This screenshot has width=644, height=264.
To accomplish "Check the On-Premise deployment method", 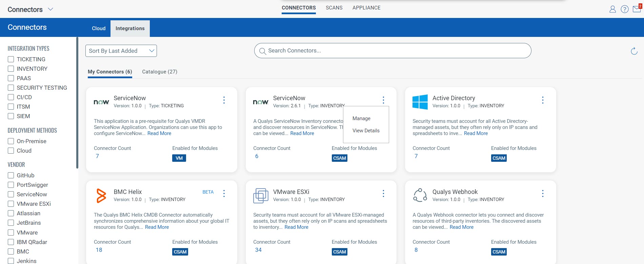I will (x=11, y=141).
